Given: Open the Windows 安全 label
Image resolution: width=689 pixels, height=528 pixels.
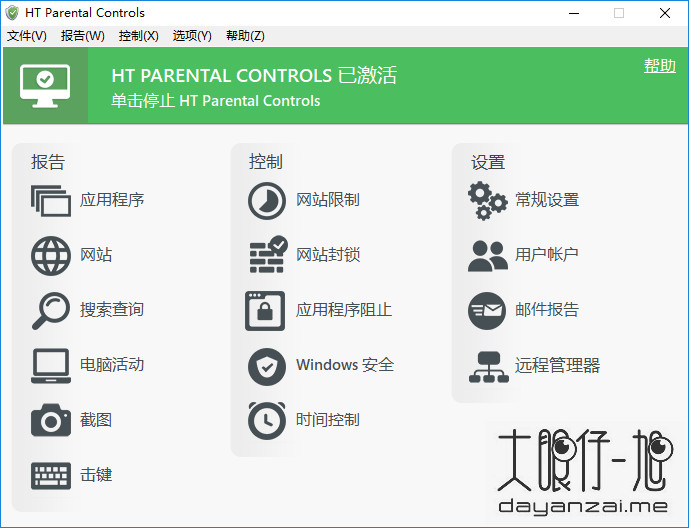Looking at the screenshot, I should tap(345, 365).
